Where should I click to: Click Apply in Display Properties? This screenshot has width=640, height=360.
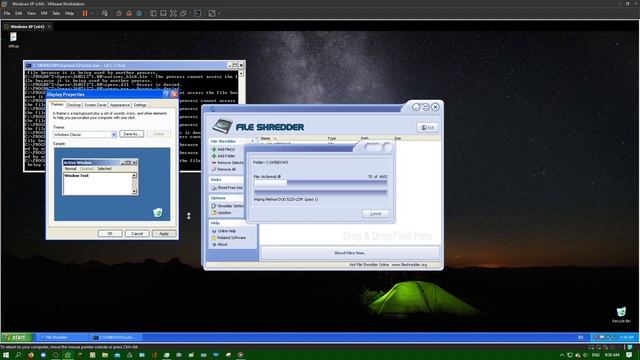[164, 233]
